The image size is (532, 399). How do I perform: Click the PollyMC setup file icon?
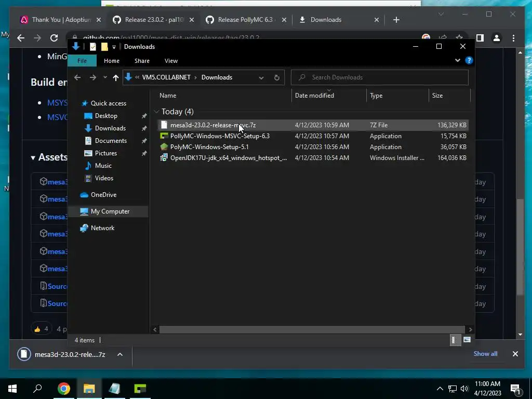click(164, 136)
